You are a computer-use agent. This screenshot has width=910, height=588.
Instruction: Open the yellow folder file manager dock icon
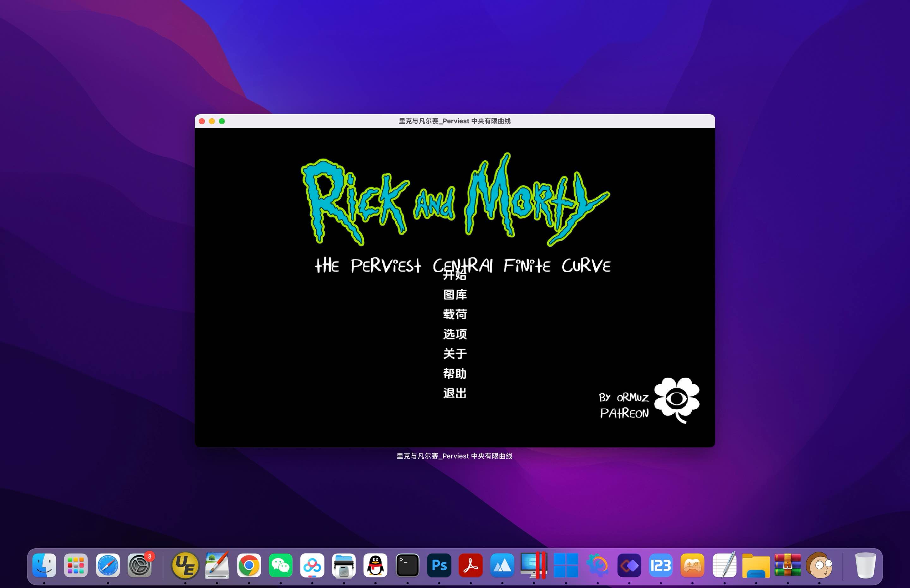click(x=756, y=566)
